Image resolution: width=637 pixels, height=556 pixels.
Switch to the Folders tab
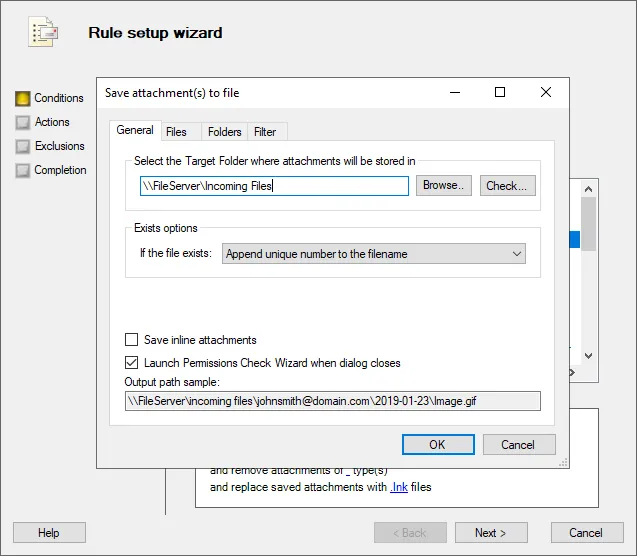pyautogui.click(x=225, y=132)
